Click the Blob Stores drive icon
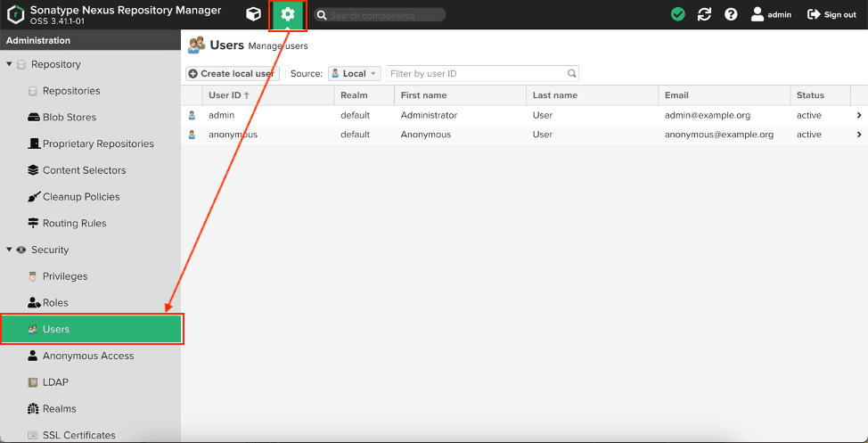Screen dimensions: 868x443 [x=33, y=118]
